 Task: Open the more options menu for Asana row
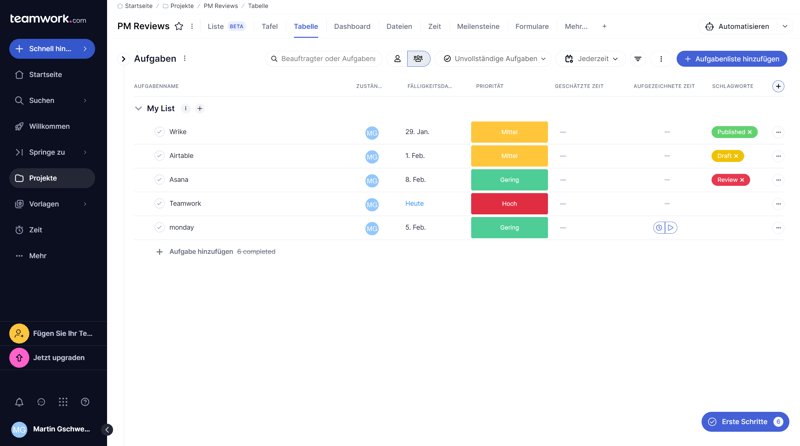click(x=778, y=180)
